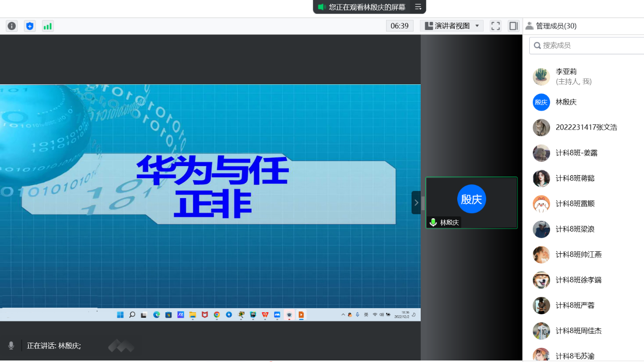
Task: Click 计科8班蒋懿's avatar
Action: tap(541, 178)
